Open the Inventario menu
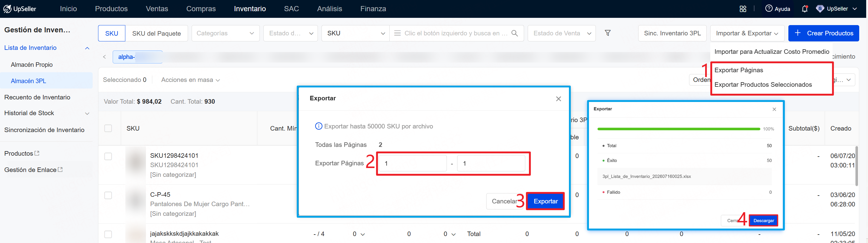 coord(250,9)
